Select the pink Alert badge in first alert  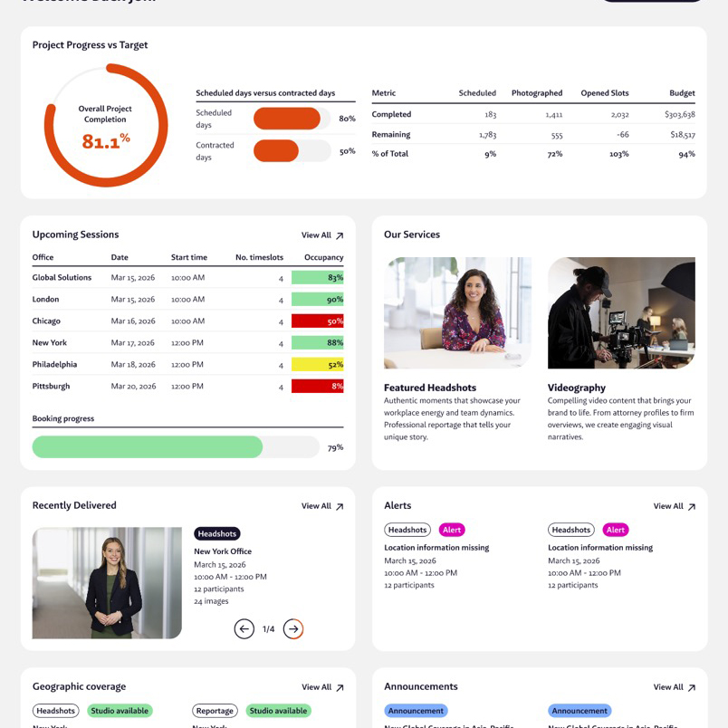pos(452,530)
